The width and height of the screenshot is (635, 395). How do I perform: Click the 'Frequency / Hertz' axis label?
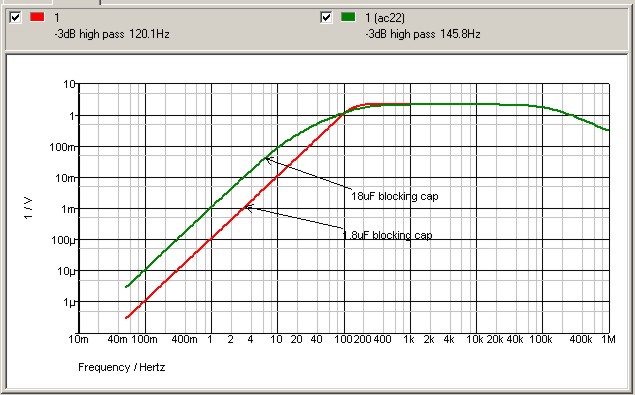pos(121,367)
